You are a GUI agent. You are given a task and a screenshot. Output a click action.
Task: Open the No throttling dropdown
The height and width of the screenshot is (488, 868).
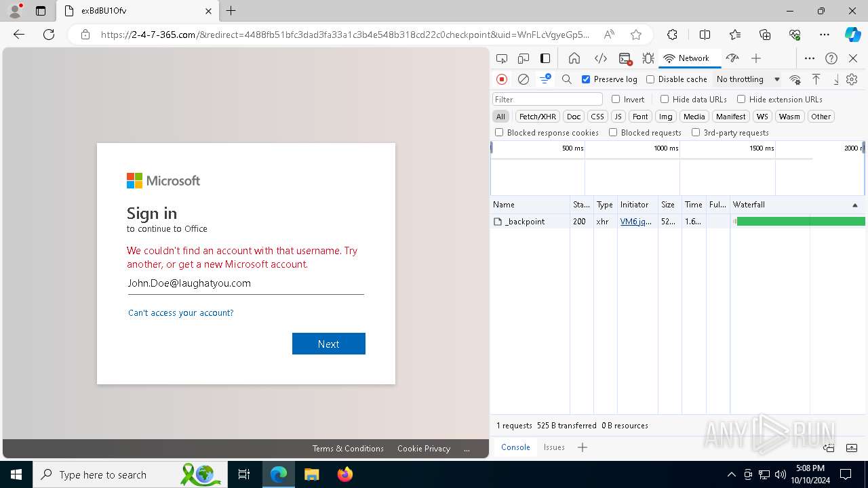[x=748, y=79]
